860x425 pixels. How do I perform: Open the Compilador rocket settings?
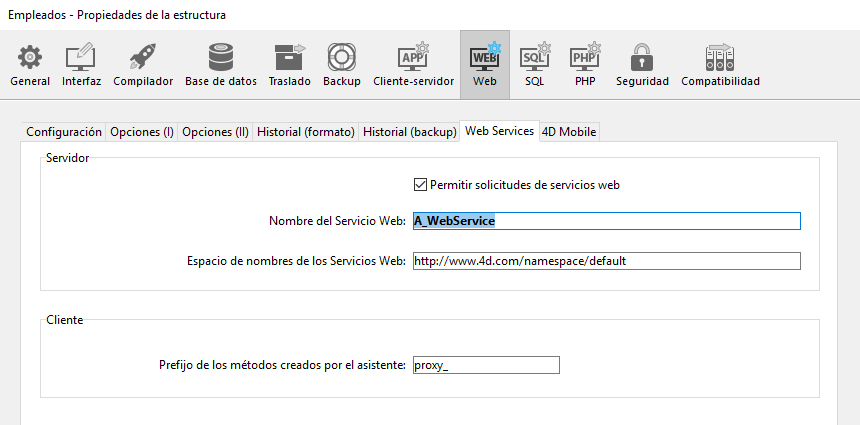pyautogui.click(x=143, y=65)
